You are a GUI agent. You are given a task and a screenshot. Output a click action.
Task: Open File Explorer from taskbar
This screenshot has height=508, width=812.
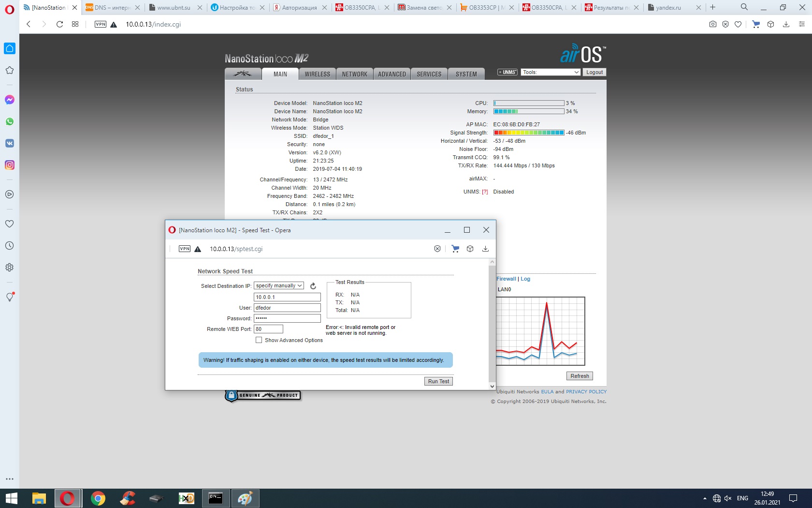point(39,498)
